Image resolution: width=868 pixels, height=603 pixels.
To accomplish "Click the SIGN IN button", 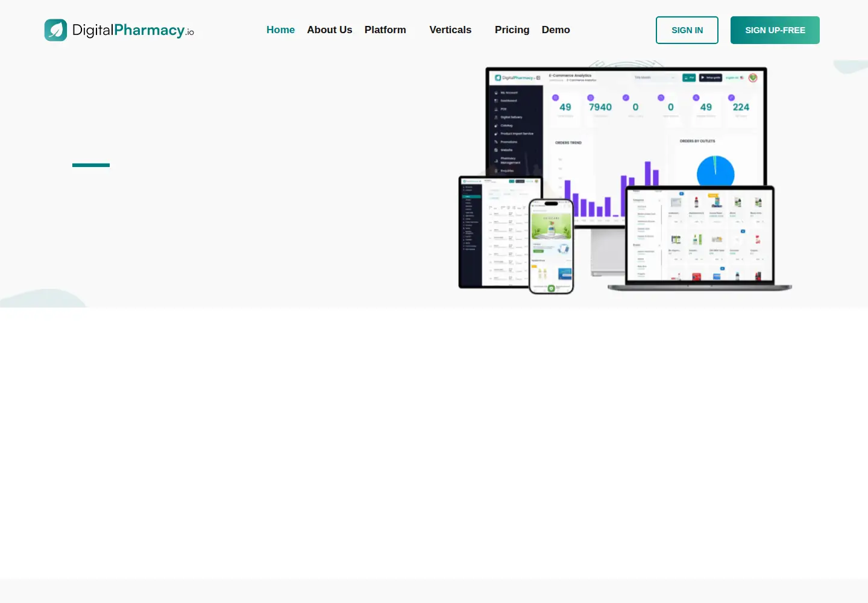I will coord(687,30).
